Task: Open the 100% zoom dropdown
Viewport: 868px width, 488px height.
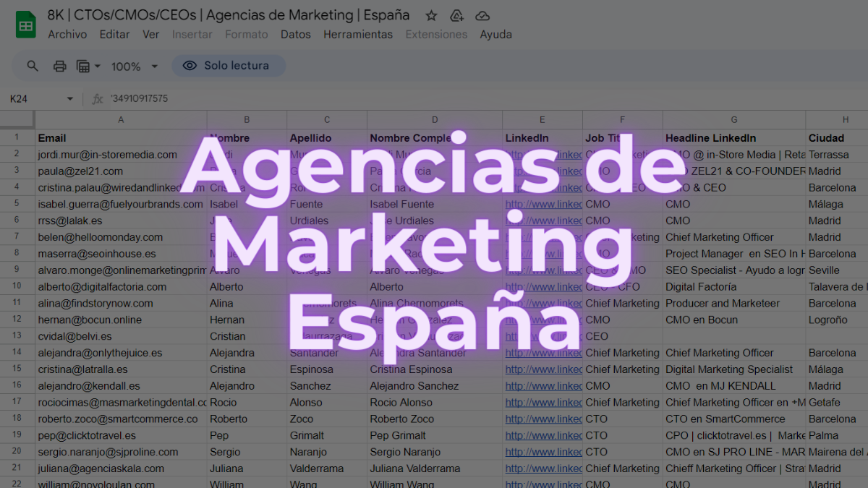Action: pos(135,66)
